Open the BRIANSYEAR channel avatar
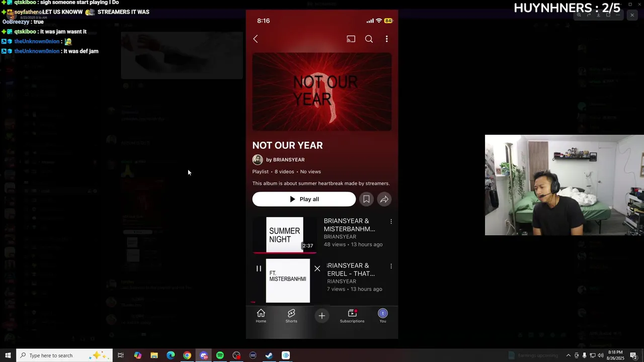 click(258, 160)
